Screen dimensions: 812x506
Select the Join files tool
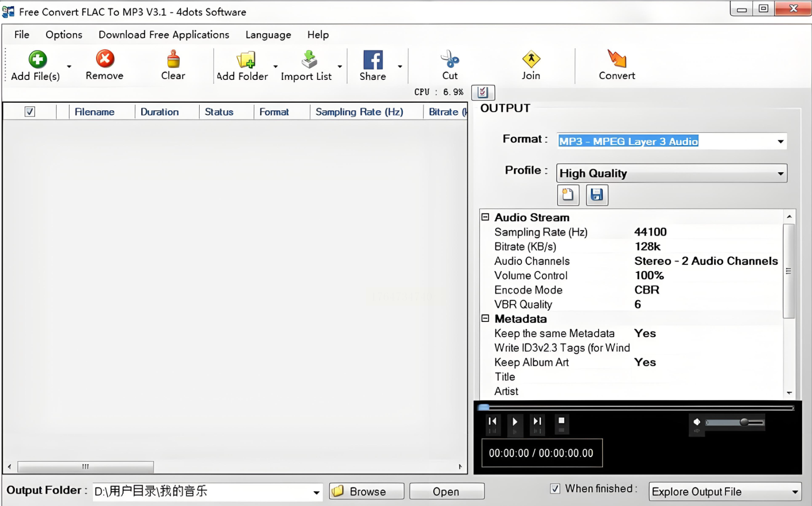click(531, 59)
